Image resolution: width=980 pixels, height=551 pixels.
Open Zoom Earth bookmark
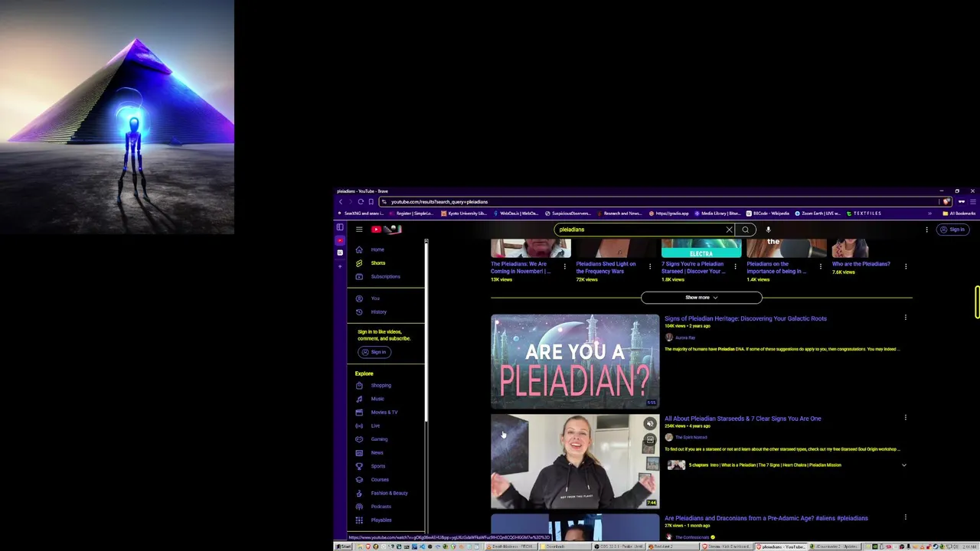coord(818,214)
